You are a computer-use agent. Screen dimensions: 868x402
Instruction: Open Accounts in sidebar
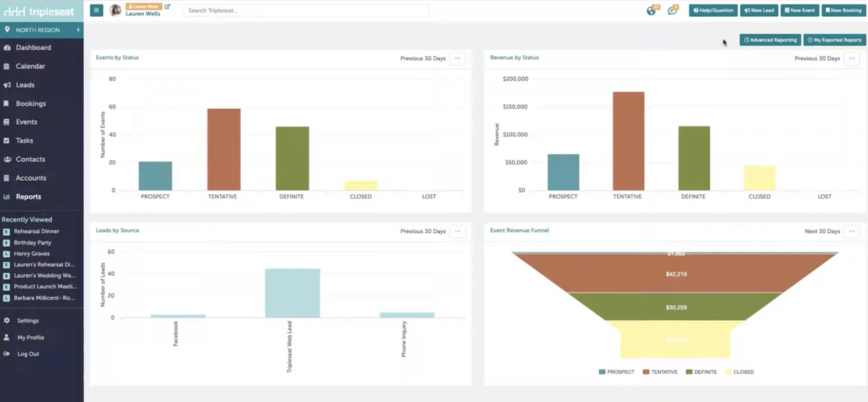[31, 178]
